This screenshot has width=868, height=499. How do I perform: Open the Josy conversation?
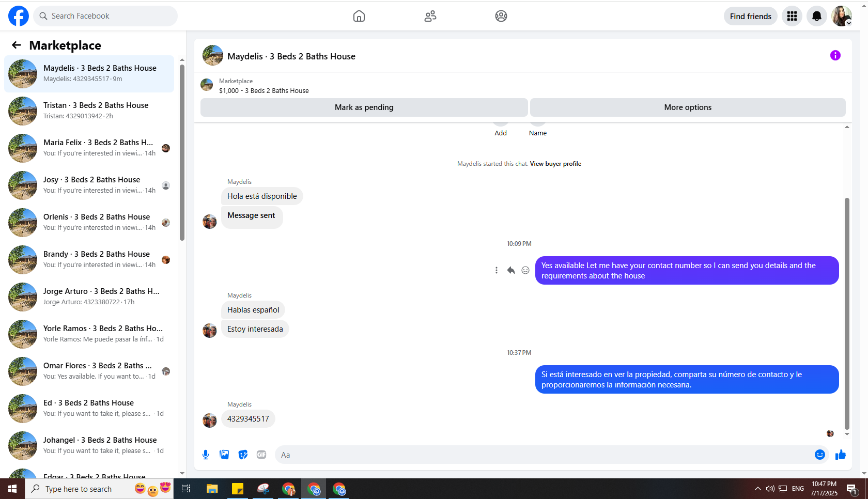tap(89, 185)
